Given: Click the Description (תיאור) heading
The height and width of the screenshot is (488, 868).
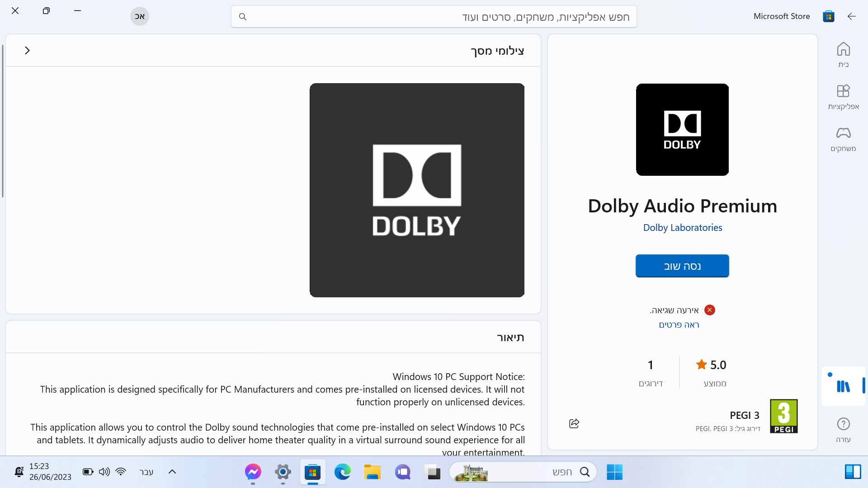Looking at the screenshot, I should click(x=510, y=338).
